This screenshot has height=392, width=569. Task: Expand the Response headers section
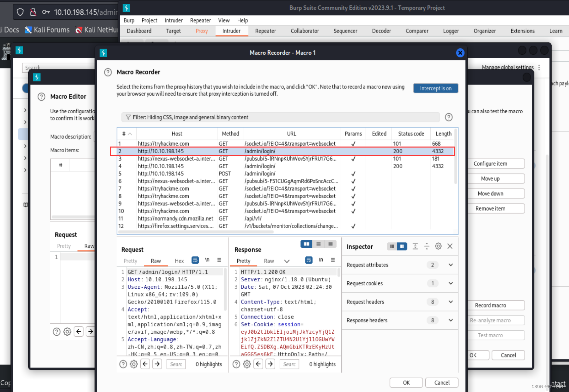click(x=400, y=320)
